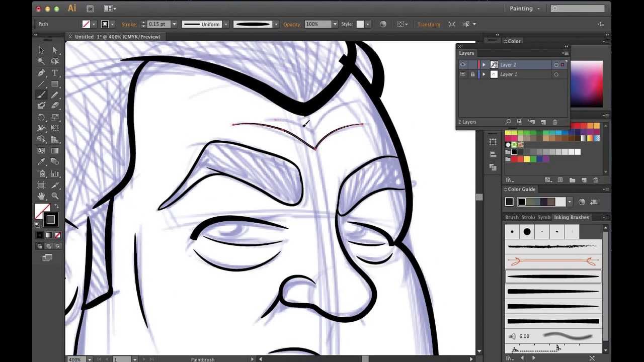Switch to the Brush tab

point(512,217)
